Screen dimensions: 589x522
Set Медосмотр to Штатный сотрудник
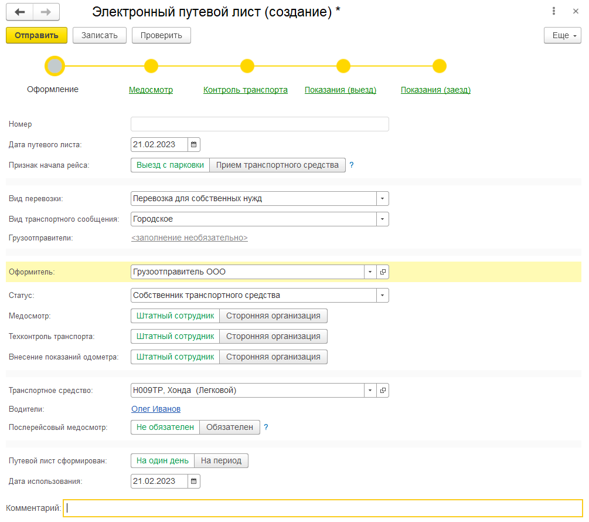coord(175,316)
